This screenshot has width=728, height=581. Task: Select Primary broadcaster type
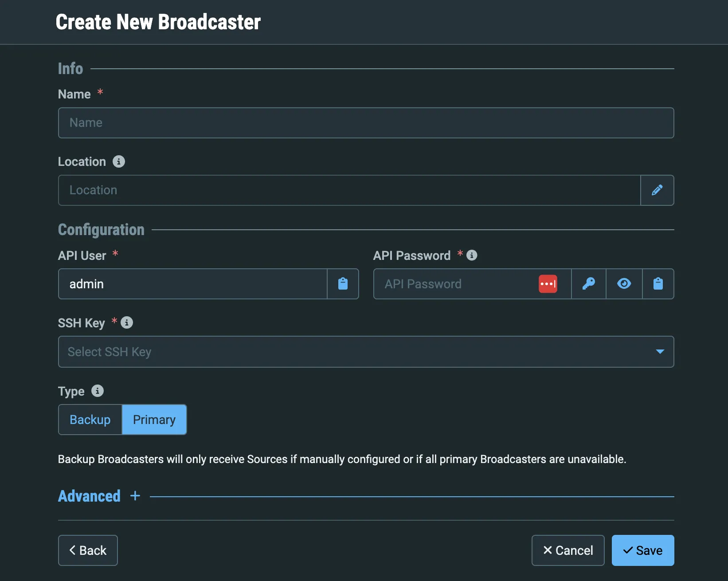pyautogui.click(x=154, y=420)
